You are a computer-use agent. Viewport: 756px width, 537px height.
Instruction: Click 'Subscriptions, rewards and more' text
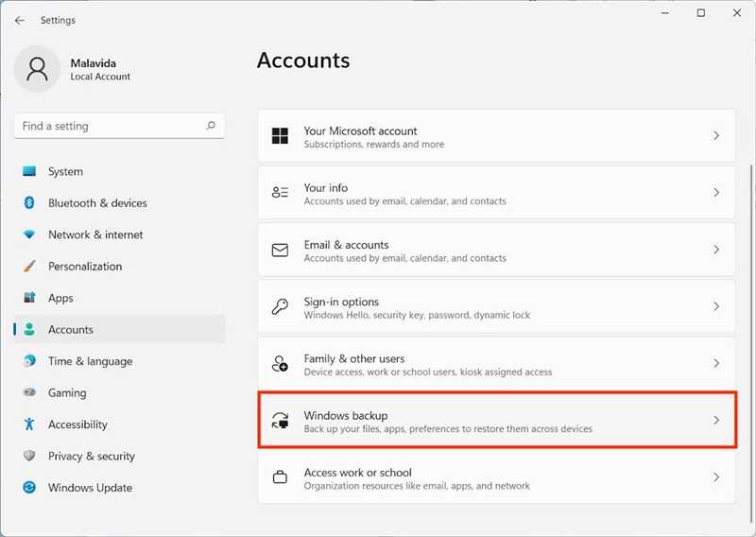click(373, 145)
